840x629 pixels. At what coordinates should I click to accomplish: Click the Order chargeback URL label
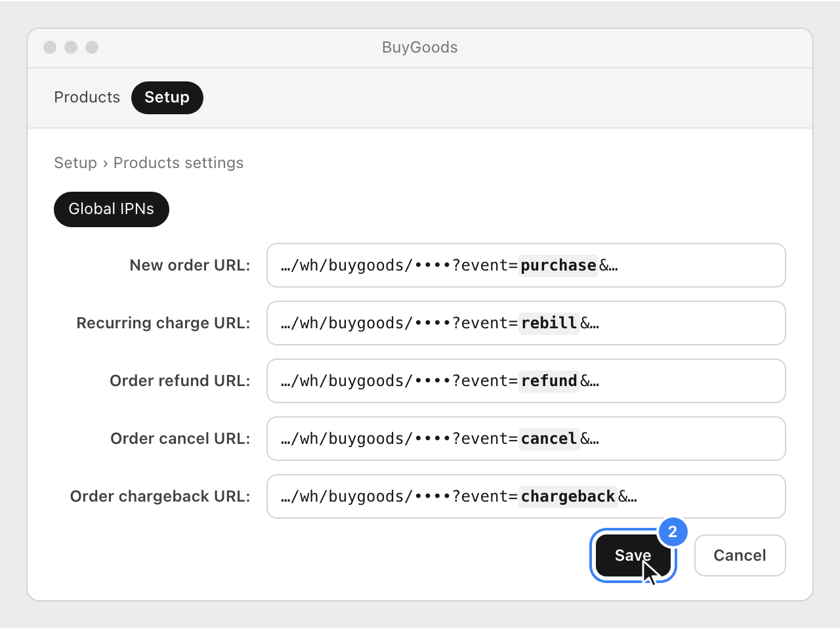[160, 496]
